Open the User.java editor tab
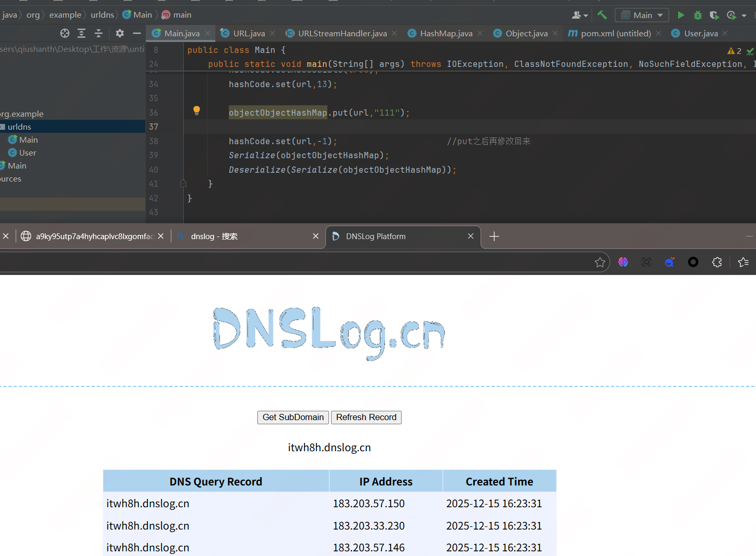 click(x=700, y=33)
